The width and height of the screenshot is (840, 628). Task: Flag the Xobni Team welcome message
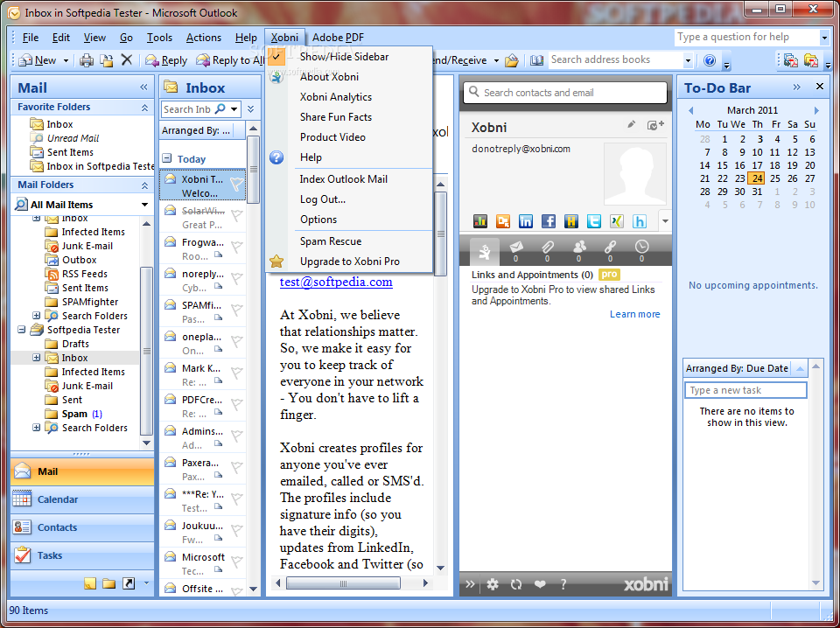236,185
